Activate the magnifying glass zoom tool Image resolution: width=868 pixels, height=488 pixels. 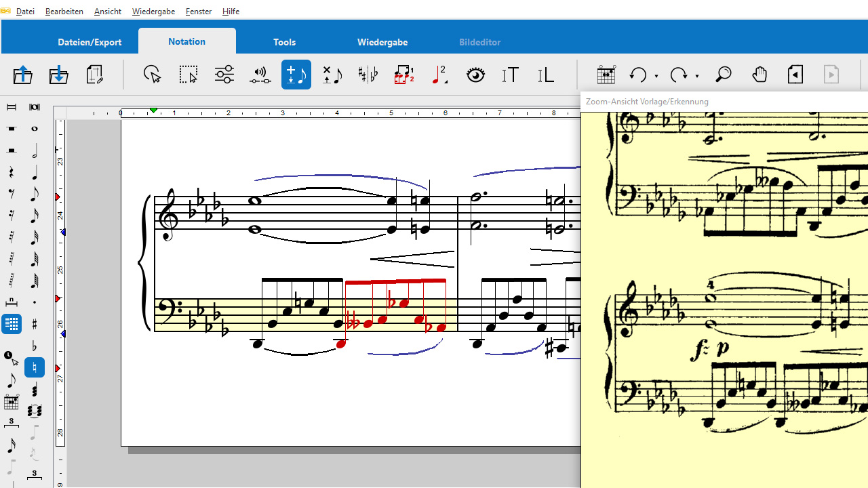[724, 75]
